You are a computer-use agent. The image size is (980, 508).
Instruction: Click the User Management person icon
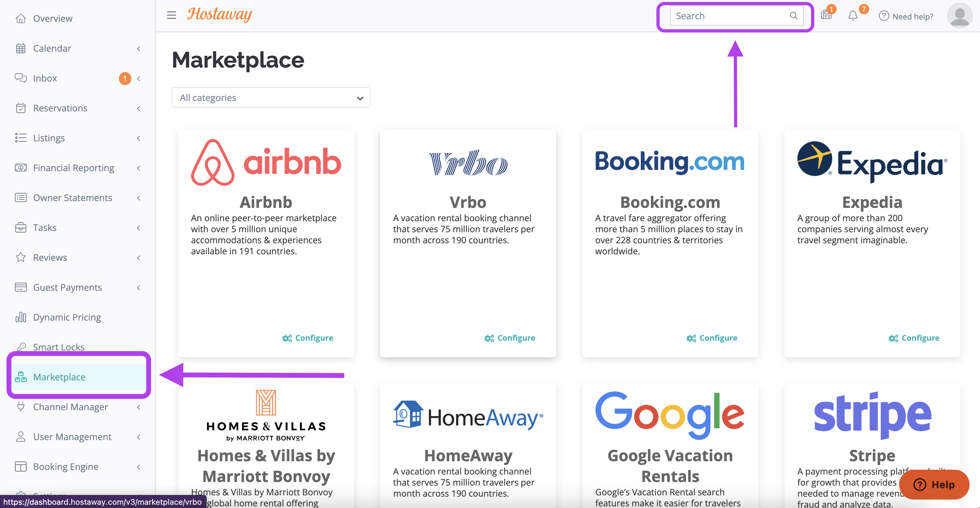[x=20, y=437]
